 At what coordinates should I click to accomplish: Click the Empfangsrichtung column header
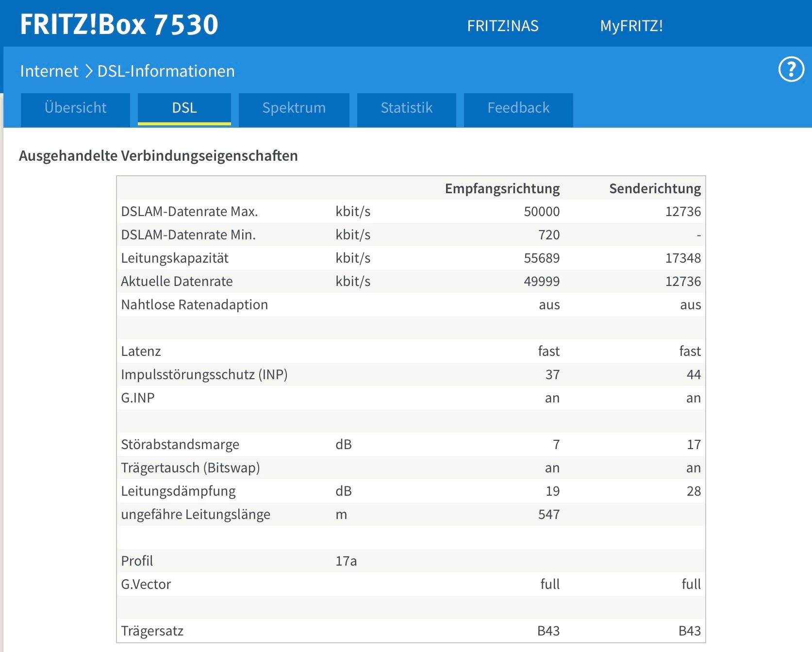502,188
